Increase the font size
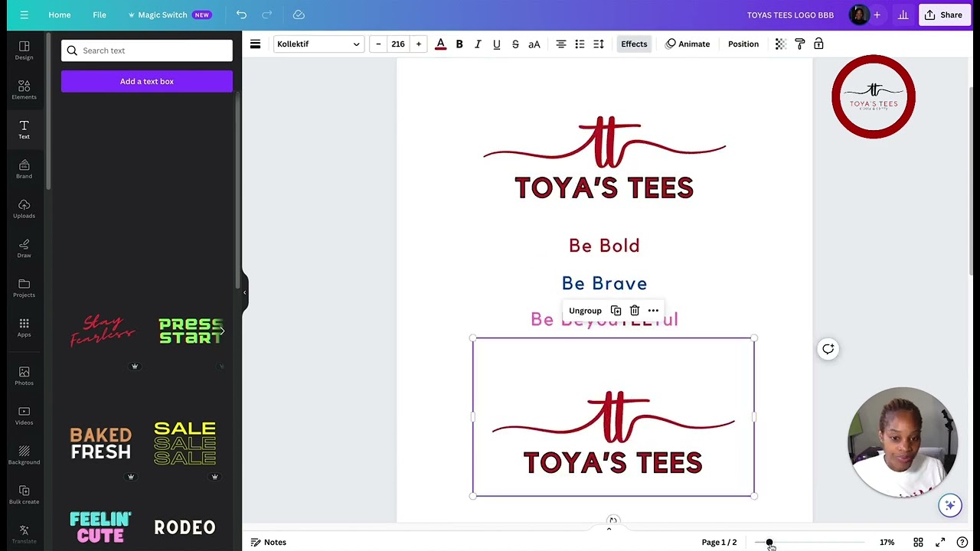Image resolution: width=980 pixels, height=551 pixels. 418,44
